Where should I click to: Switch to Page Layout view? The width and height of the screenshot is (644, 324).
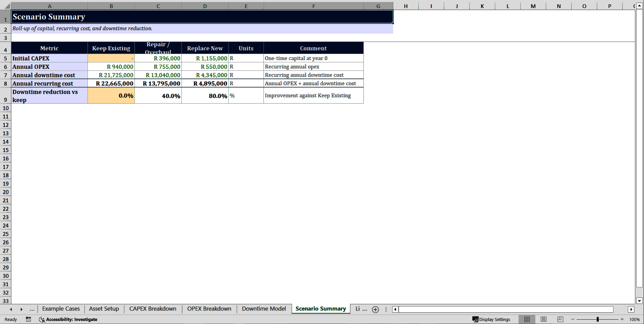click(544, 319)
